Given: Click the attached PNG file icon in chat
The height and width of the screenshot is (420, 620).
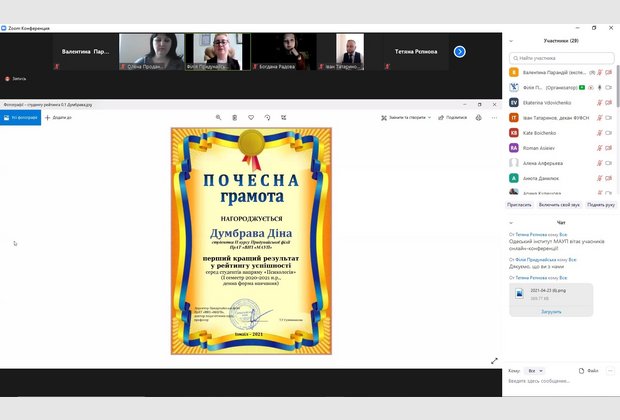Looking at the screenshot, I should click(x=518, y=293).
